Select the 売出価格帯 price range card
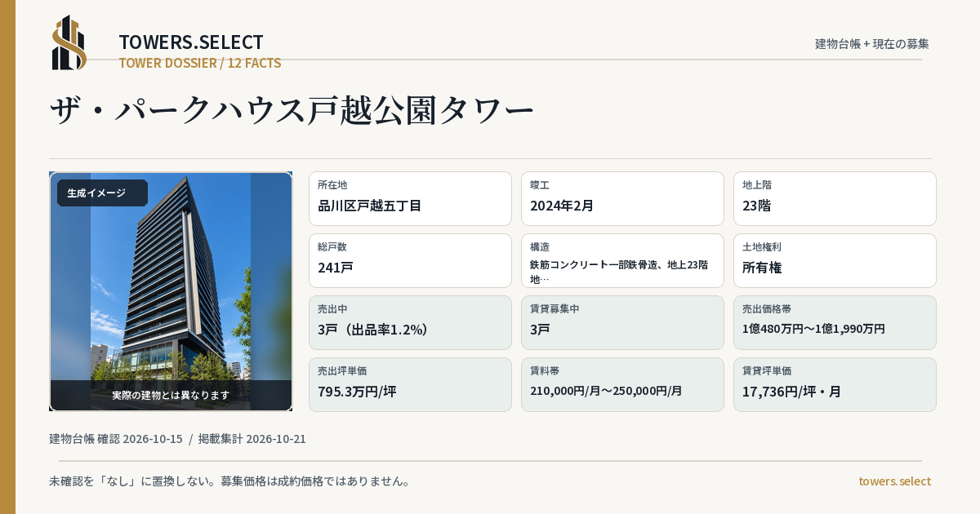Screen dimensions: 980x514 click(x=835, y=322)
